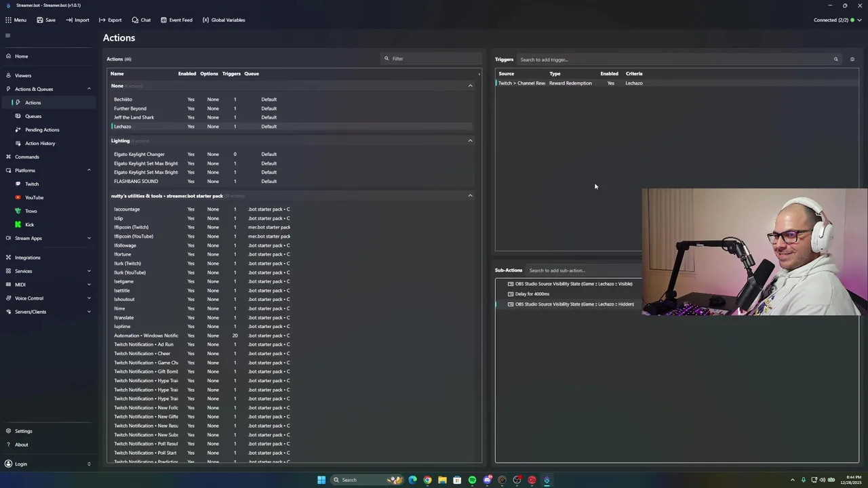Select the Bechiiito action row

(x=292, y=99)
